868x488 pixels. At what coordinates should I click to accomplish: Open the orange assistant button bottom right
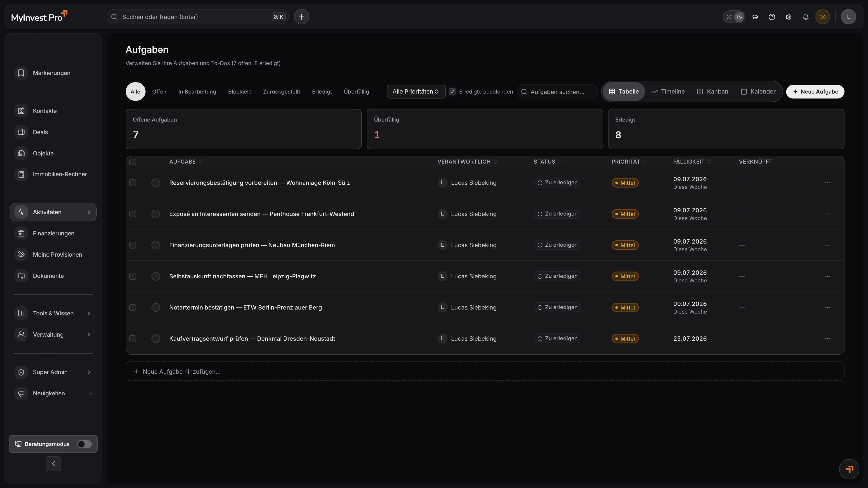coord(849,469)
